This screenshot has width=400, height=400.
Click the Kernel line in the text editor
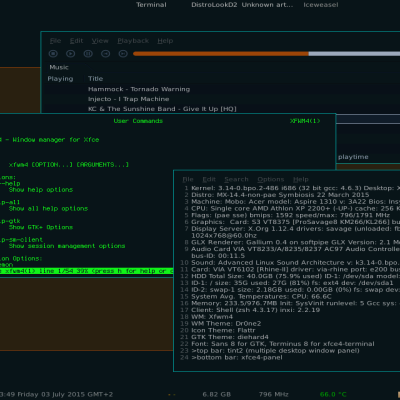coord(295,188)
